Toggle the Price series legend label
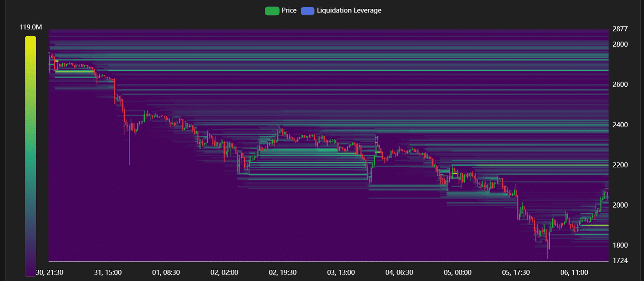This screenshot has height=281, width=644. [x=289, y=10]
